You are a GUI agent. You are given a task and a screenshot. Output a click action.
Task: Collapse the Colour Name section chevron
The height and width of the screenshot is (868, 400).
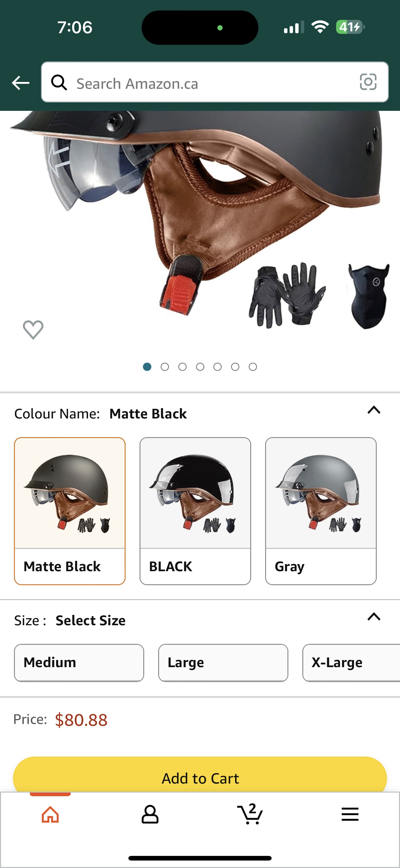point(374,410)
